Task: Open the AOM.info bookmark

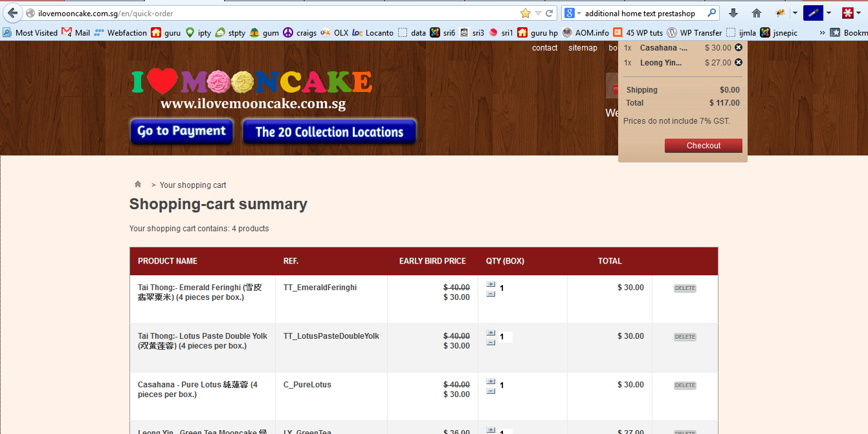Action: 586,32
